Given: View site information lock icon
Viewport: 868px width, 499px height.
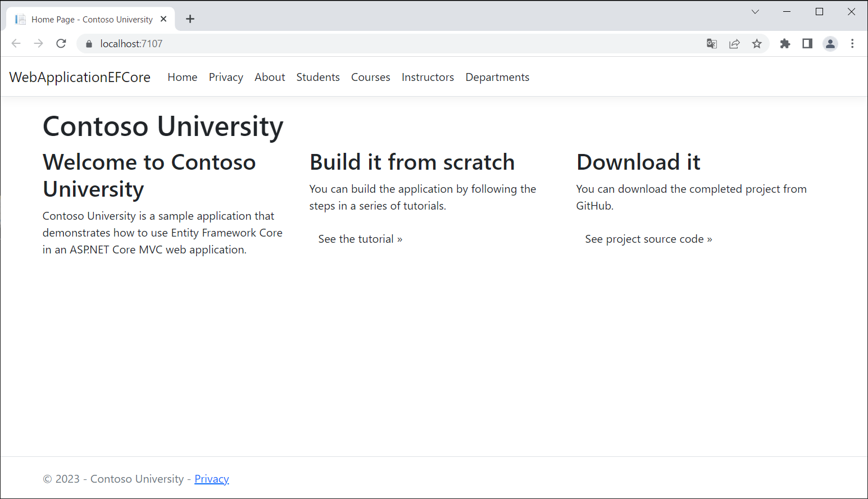Looking at the screenshot, I should (89, 44).
